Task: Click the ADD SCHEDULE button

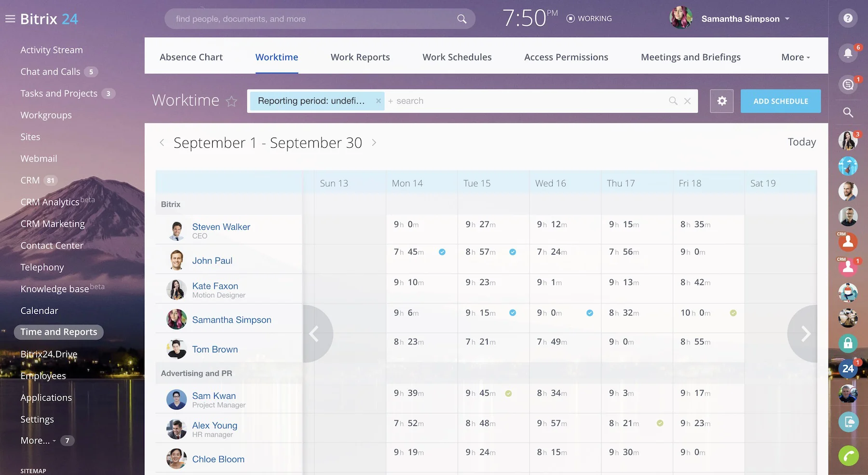Action: point(780,101)
